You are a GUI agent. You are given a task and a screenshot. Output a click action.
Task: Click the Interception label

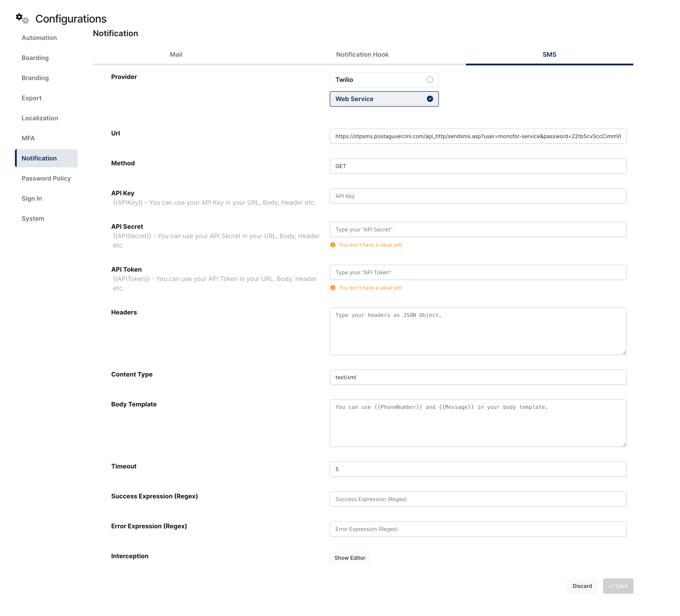pos(130,556)
